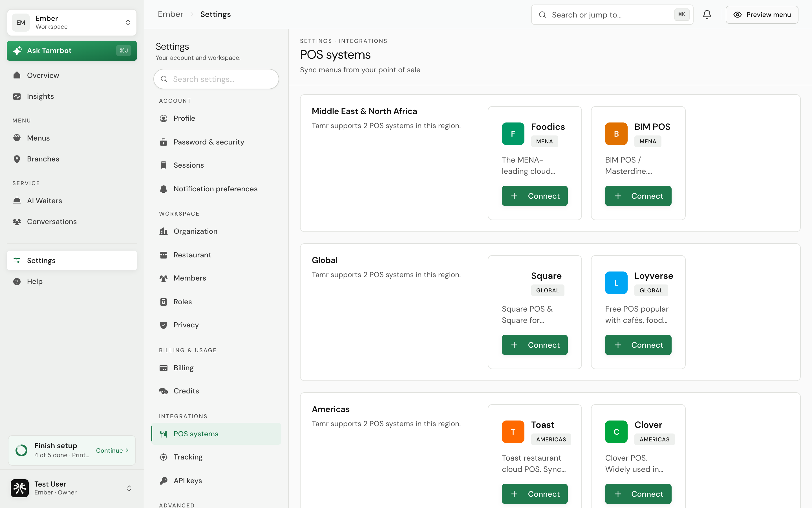Open Password & security settings
Viewport: 812px width, 508px height.
(x=216, y=142)
